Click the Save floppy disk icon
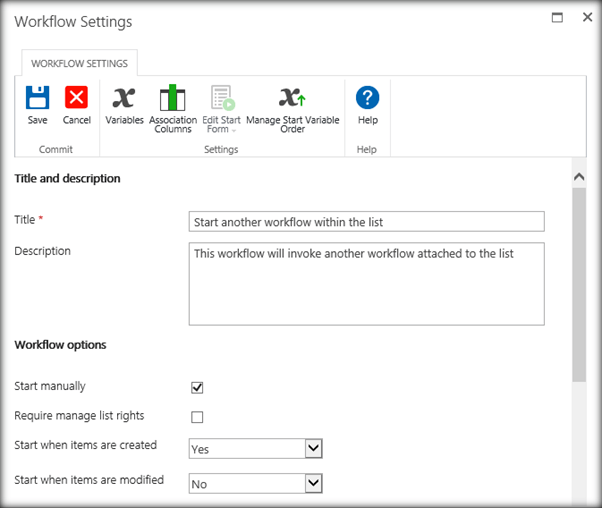This screenshot has height=508, width=602. pyautogui.click(x=37, y=97)
